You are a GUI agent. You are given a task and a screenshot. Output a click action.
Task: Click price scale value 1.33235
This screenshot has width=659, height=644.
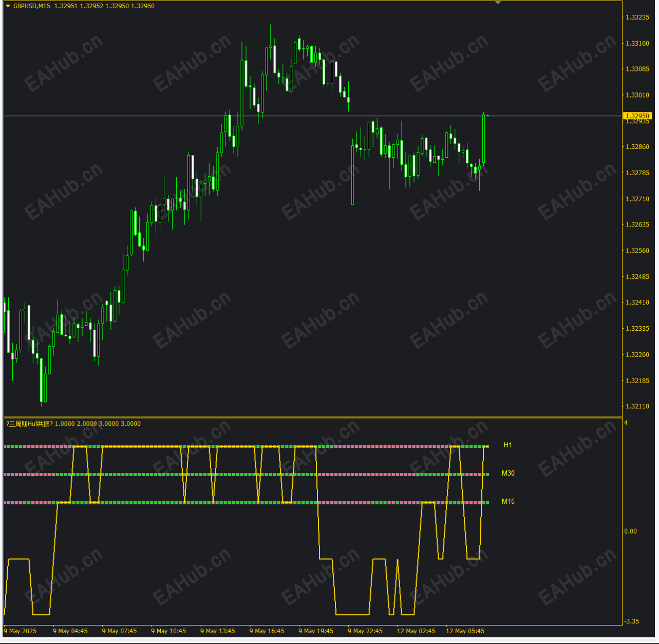(637, 17)
